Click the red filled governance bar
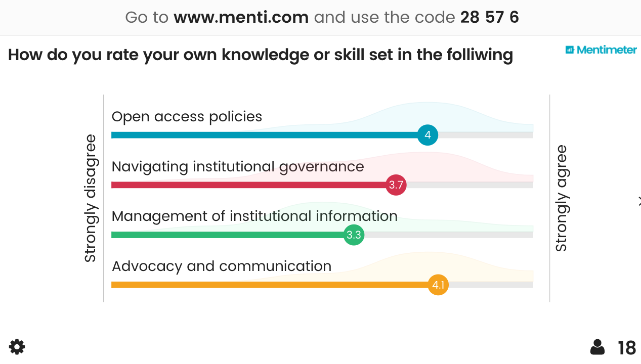 tap(248, 185)
